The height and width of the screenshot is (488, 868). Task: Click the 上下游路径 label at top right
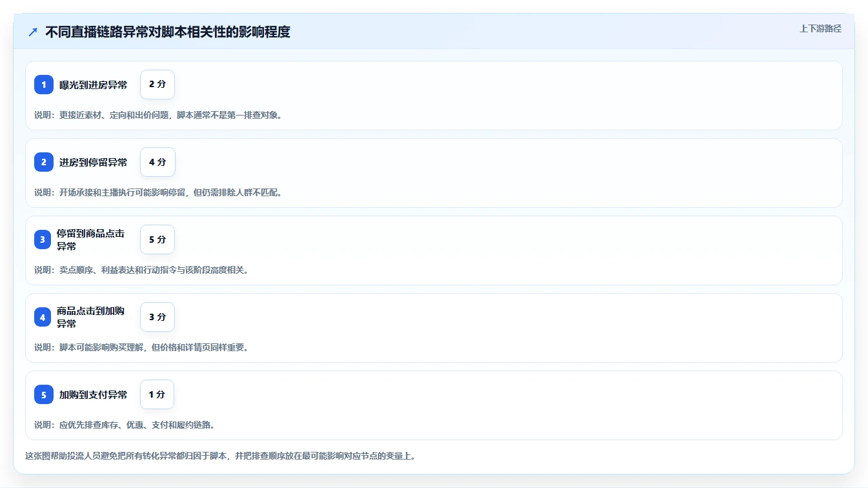pos(820,28)
